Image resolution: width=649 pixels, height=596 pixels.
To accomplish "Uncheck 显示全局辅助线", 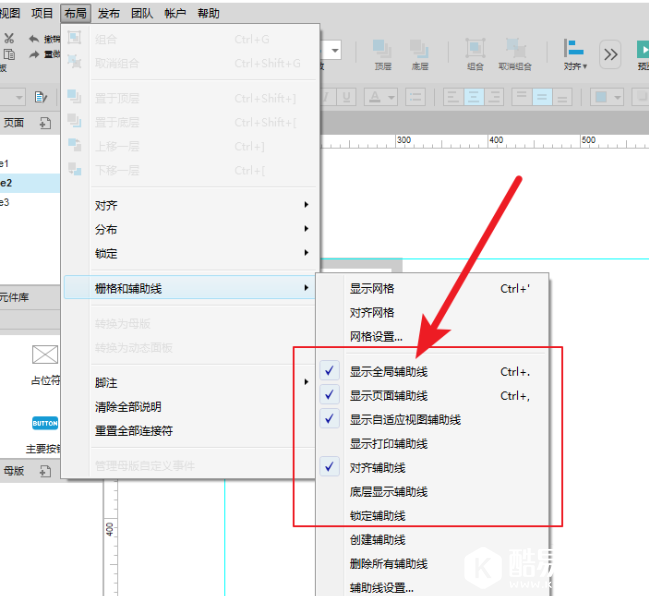I will pyautogui.click(x=433, y=372).
